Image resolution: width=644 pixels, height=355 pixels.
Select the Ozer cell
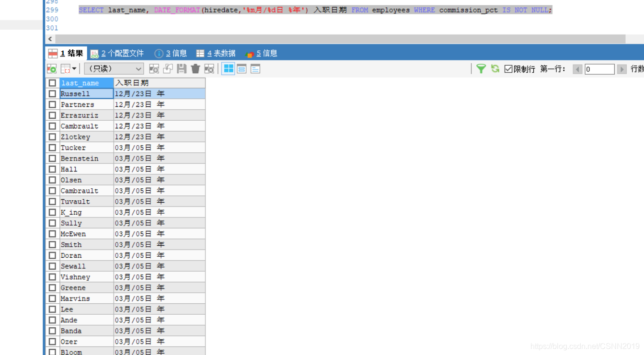86,342
